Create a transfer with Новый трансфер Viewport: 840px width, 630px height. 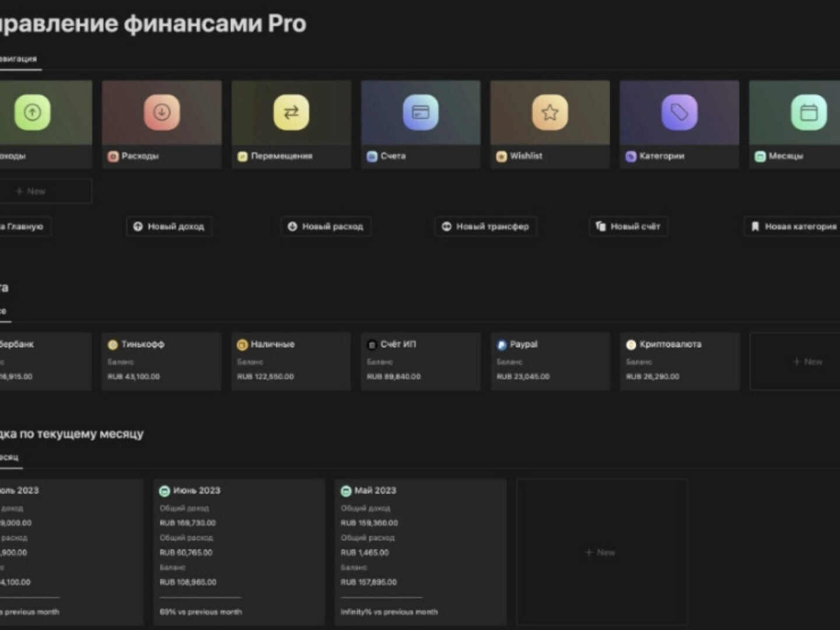coord(486,226)
